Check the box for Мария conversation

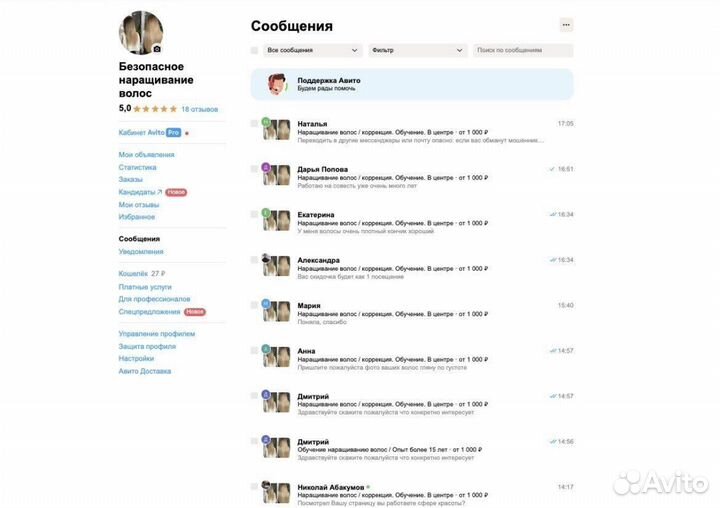click(x=254, y=305)
